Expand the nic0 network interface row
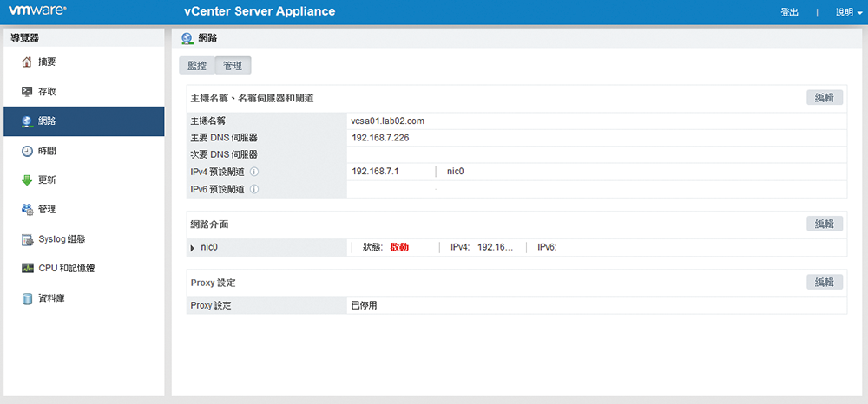868x404 pixels. tap(192, 248)
